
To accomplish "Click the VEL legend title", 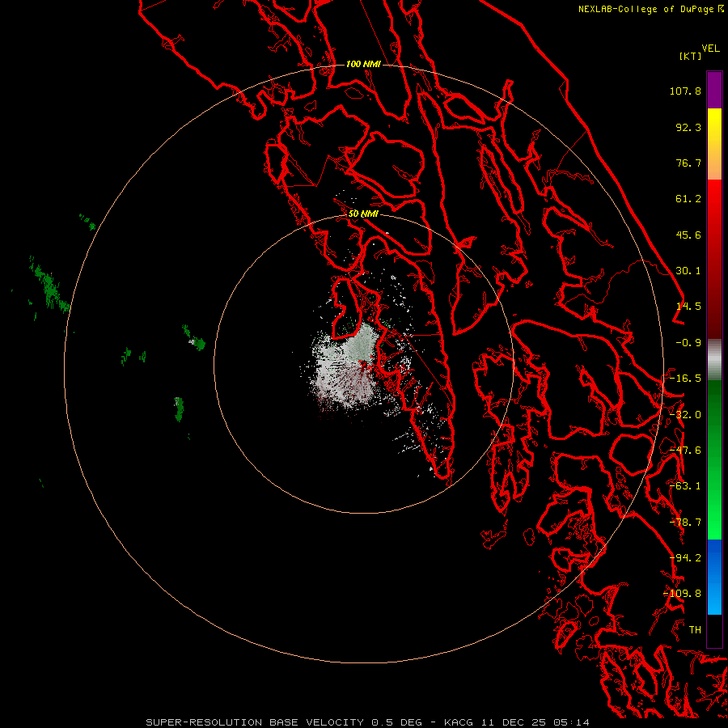I will coord(710,49).
